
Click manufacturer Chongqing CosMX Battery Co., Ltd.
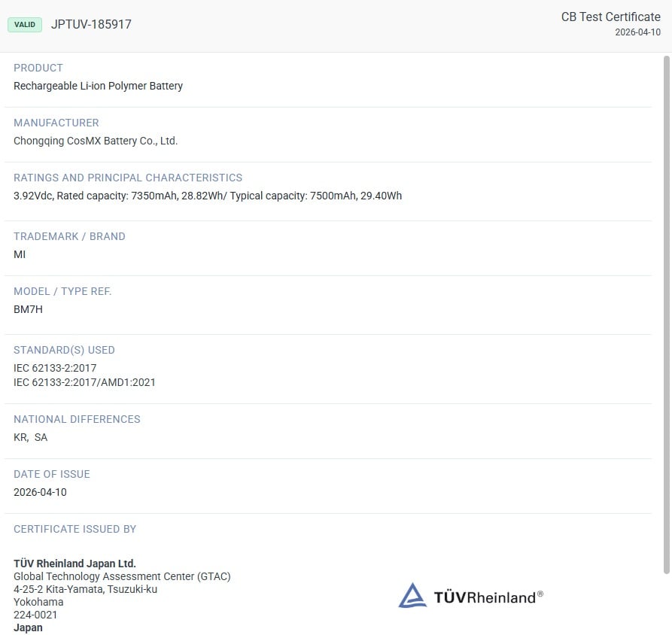point(96,141)
